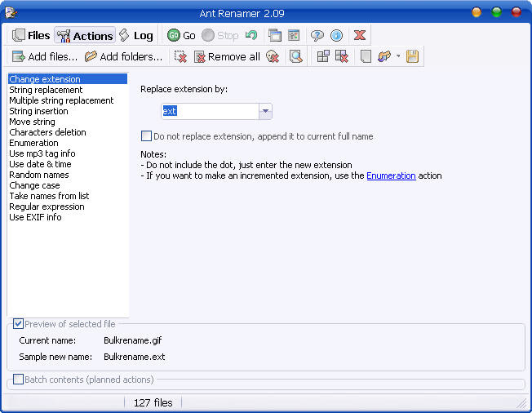The height and width of the screenshot is (413, 532).
Task: Open the Log tab
Action: coord(136,35)
